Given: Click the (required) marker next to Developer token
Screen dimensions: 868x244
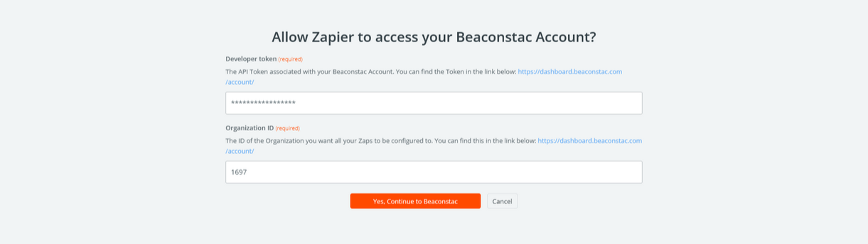Looking at the screenshot, I should coord(290,59).
